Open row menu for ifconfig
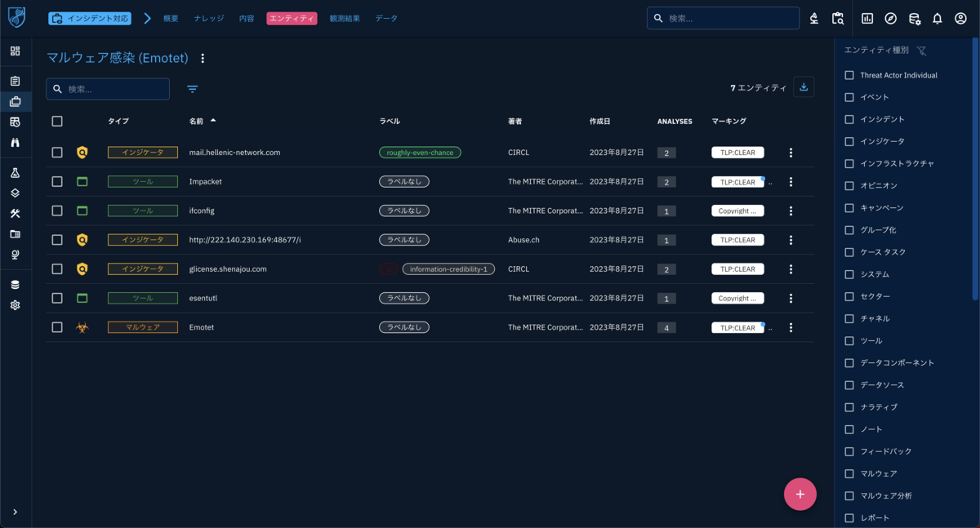This screenshot has width=980, height=528. pyautogui.click(x=791, y=211)
